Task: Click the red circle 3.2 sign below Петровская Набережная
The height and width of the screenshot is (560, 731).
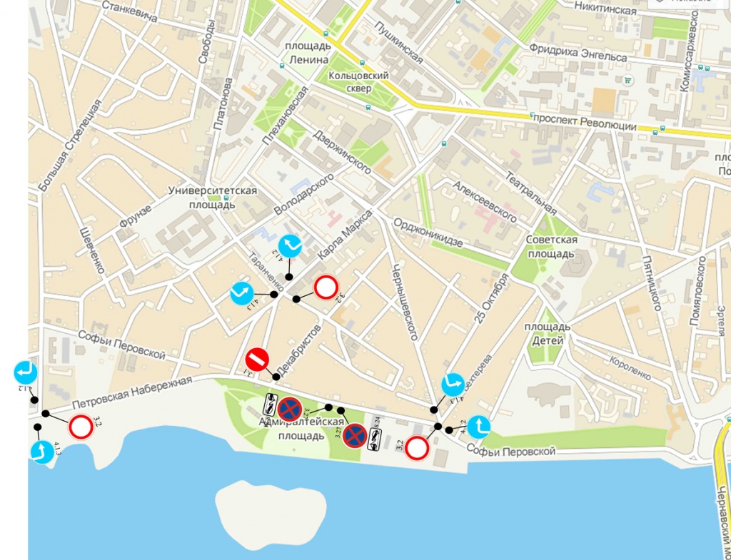Action: click(81, 427)
